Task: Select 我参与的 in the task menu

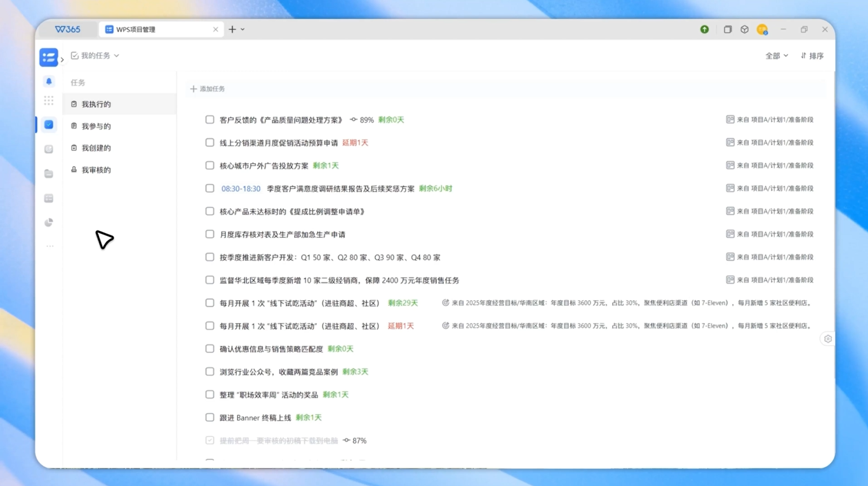Action: [96, 126]
